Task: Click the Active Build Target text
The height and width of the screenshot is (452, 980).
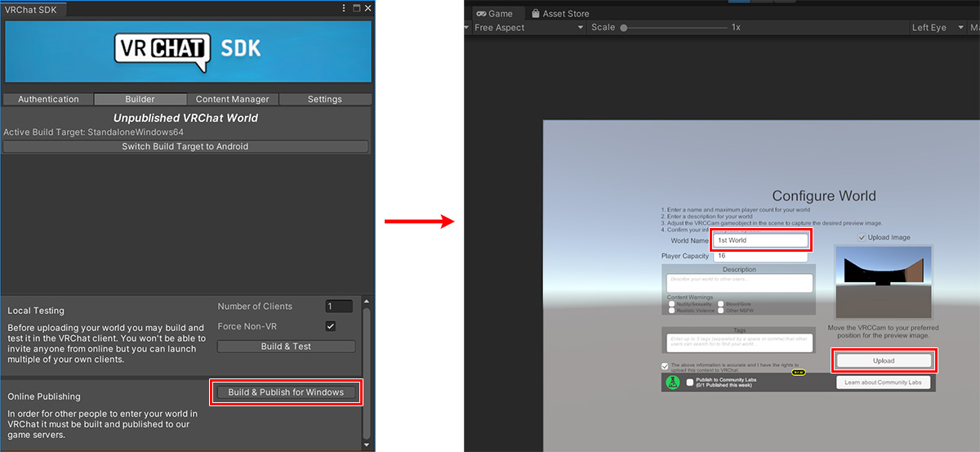Action: (x=94, y=132)
